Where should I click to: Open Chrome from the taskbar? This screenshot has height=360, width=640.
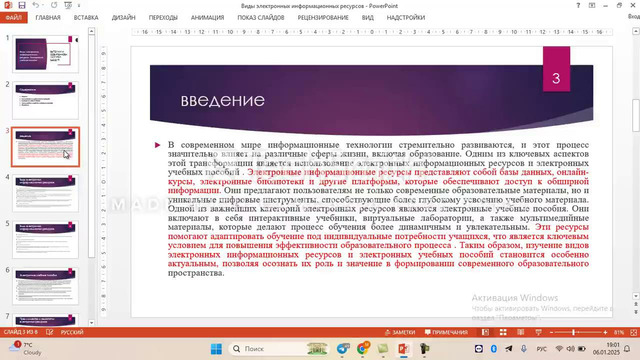[362, 349]
